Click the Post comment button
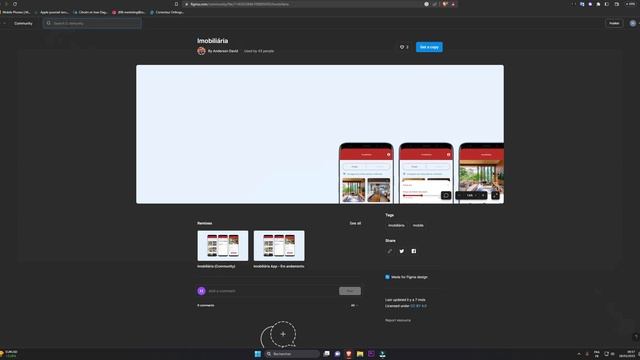Viewport: 640px width, 360px height. (x=350, y=291)
